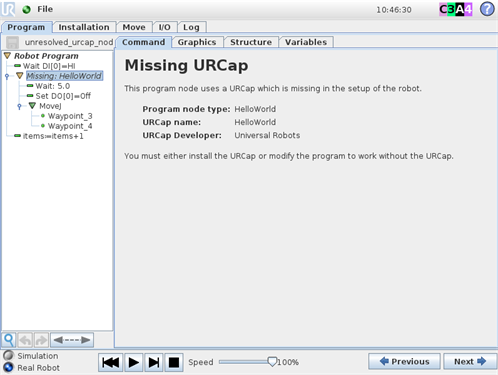Select the Robot Program tree root
This screenshot has height=375, width=498.
click(46, 56)
